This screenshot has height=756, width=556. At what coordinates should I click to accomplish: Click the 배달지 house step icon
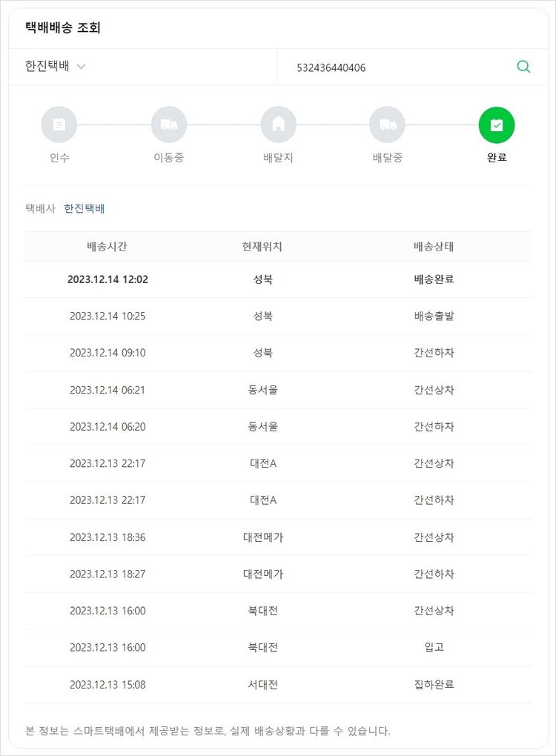279,125
